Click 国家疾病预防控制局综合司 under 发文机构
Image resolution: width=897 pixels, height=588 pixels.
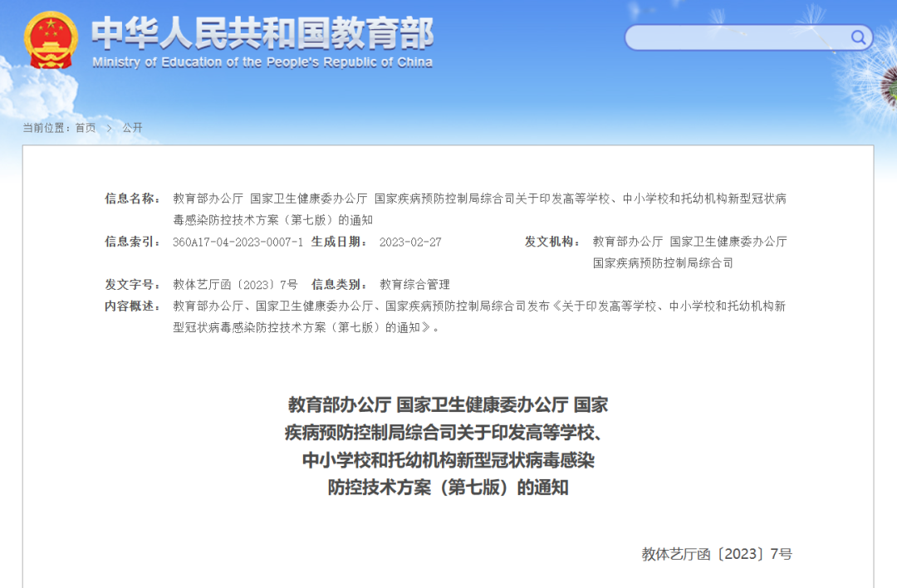[663, 263]
